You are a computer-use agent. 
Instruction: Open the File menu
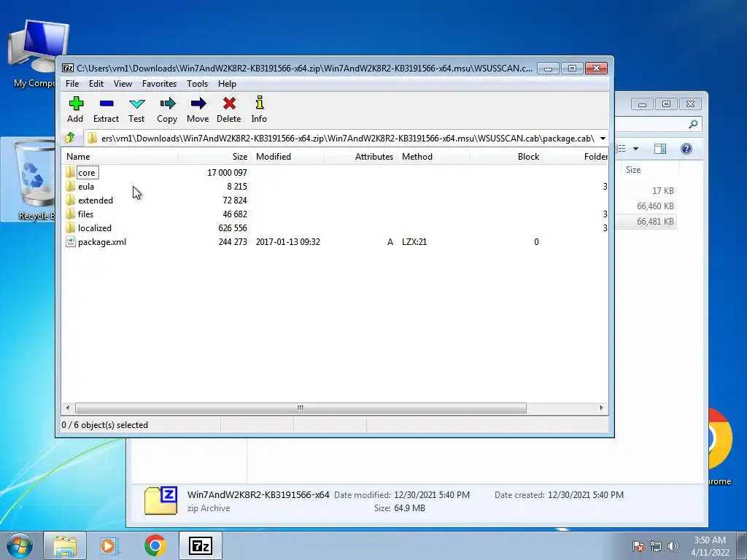click(x=72, y=84)
